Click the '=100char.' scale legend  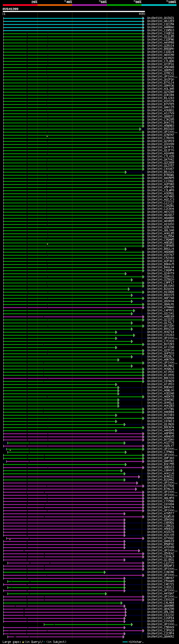click(136, 642)
